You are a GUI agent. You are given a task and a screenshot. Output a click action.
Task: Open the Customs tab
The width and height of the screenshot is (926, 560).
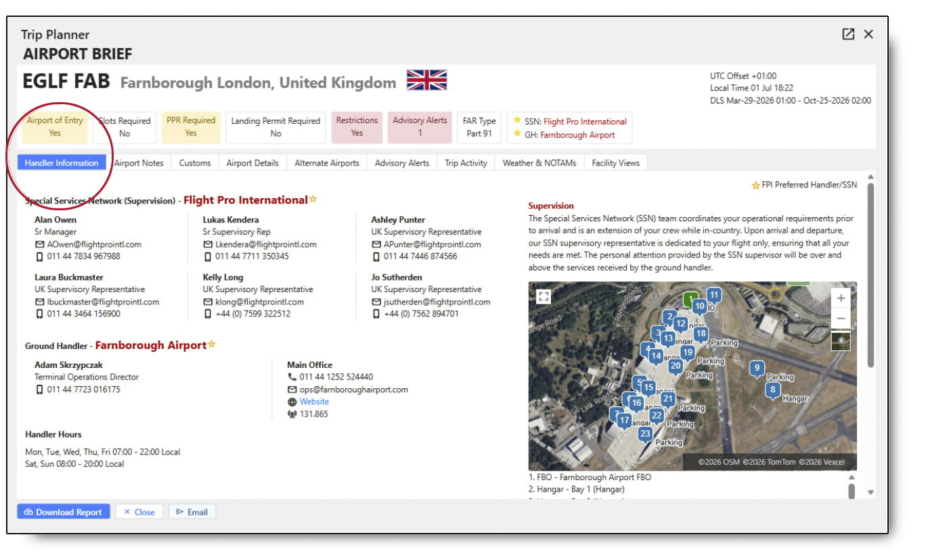click(x=195, y=163)
